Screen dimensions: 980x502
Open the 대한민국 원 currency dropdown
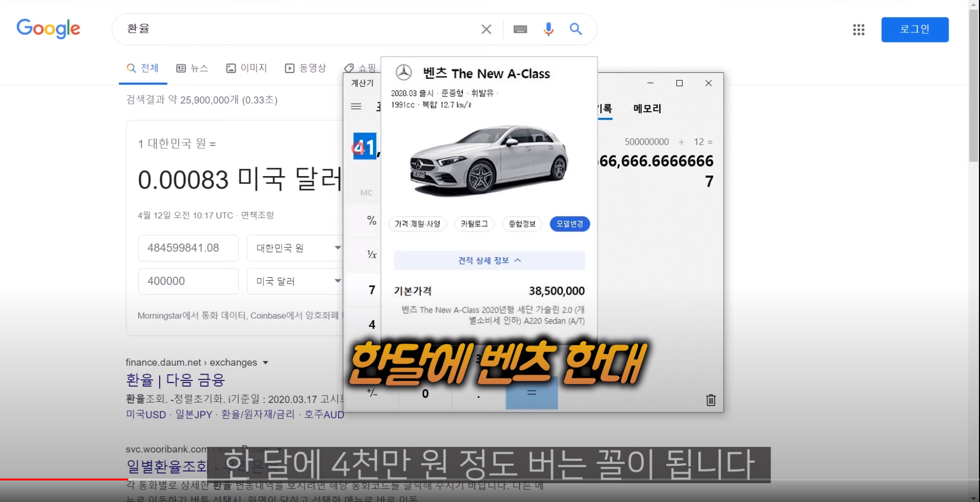click(x=295, y=248)
